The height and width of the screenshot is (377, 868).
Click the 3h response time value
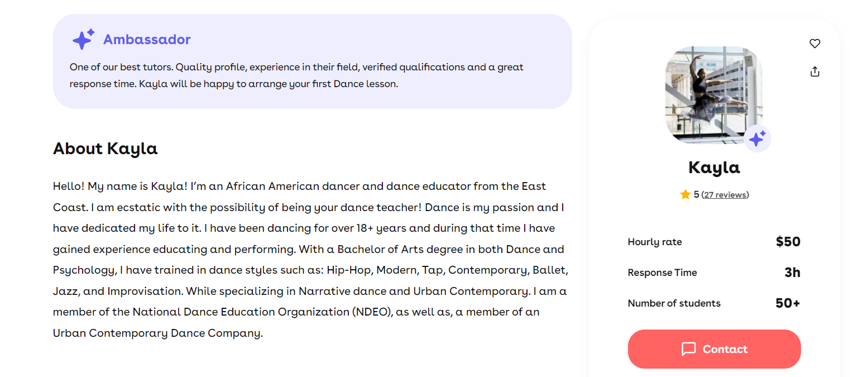click(x=792, y=273)
